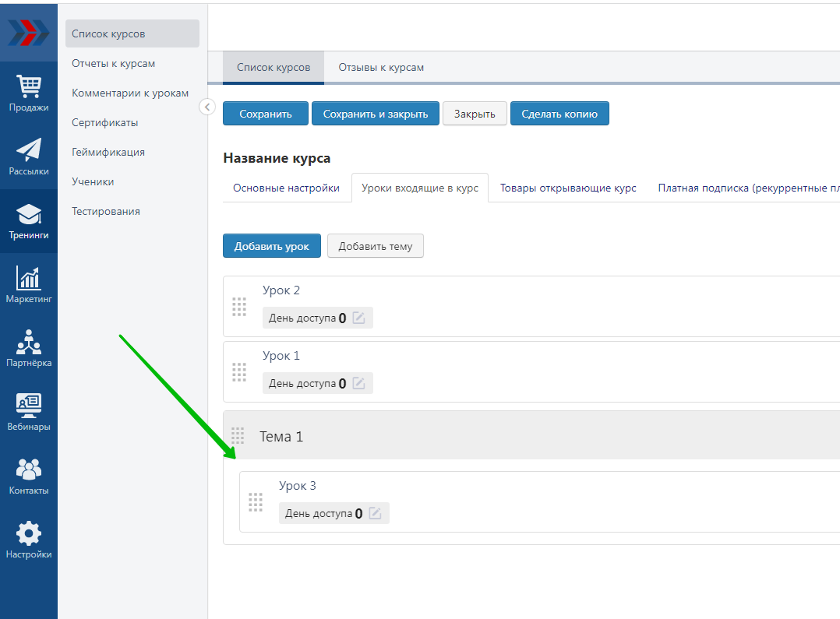Open Сертификаты in the side menu
Viewport: 840px width, 619px height.
point(105,123)
